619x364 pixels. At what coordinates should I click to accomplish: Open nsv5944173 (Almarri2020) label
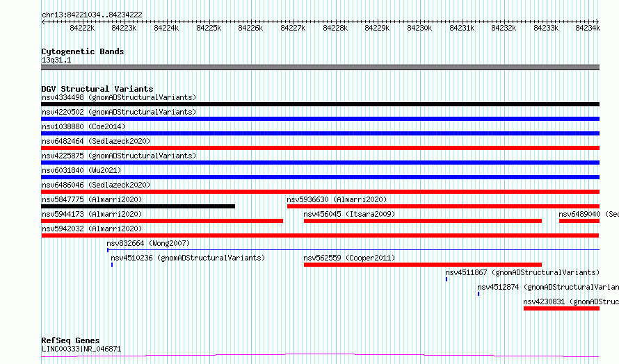click(x=92, y=214)
